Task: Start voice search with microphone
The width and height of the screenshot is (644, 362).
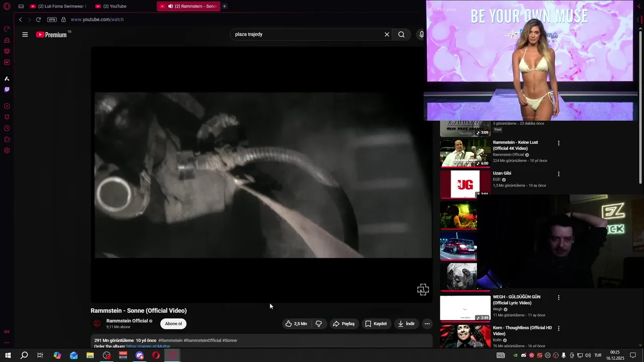Action: (422, 34)
